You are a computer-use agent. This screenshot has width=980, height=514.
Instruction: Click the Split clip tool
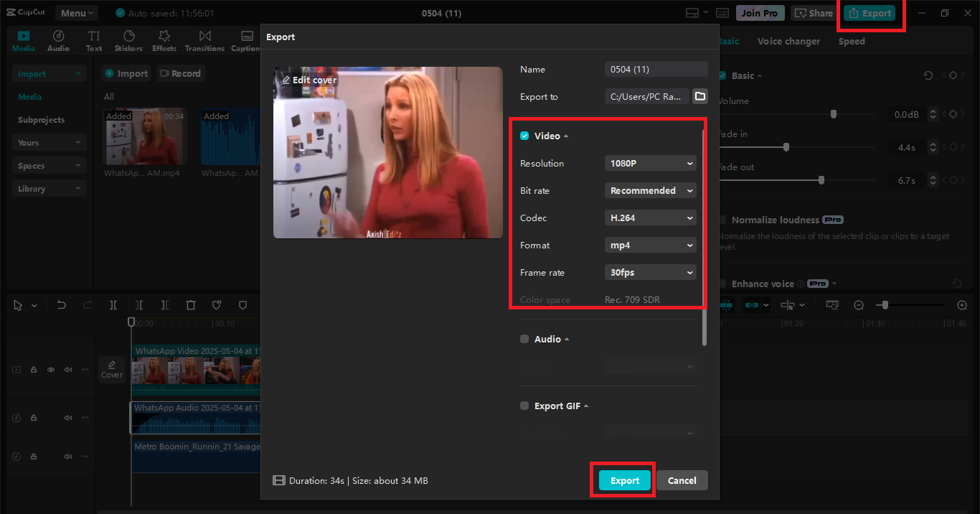point(113,305)
